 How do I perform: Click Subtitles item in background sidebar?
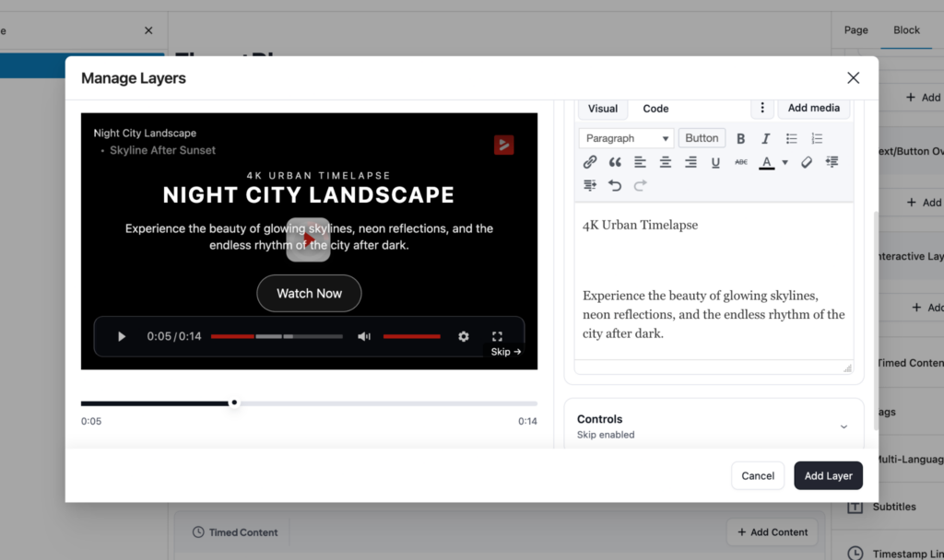click(894, 507)
